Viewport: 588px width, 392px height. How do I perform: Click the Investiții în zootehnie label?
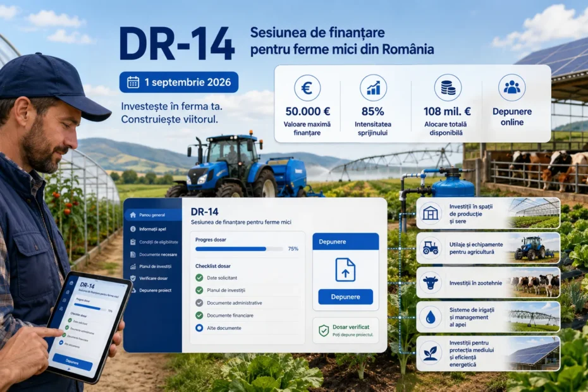pyautogui.click(x=475, y=283)
